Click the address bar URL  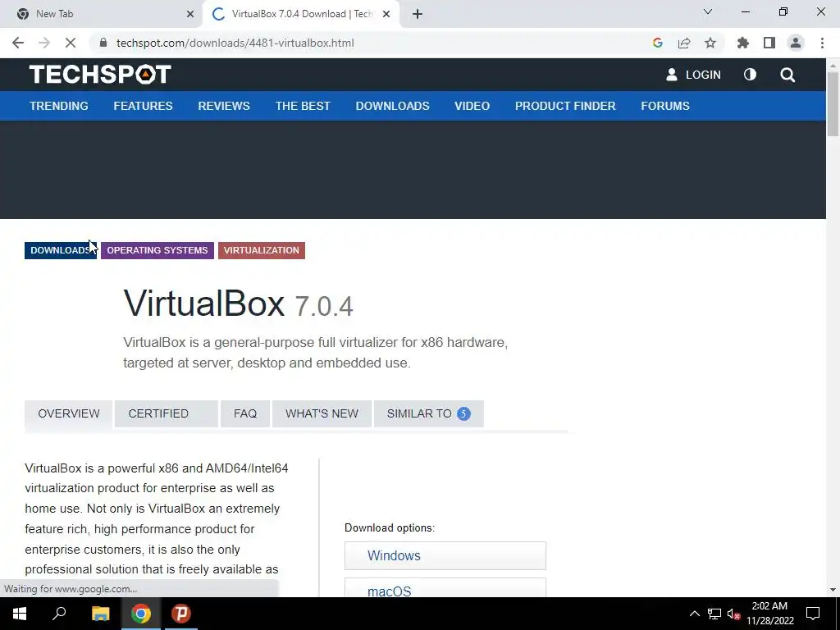coord(235,43)
